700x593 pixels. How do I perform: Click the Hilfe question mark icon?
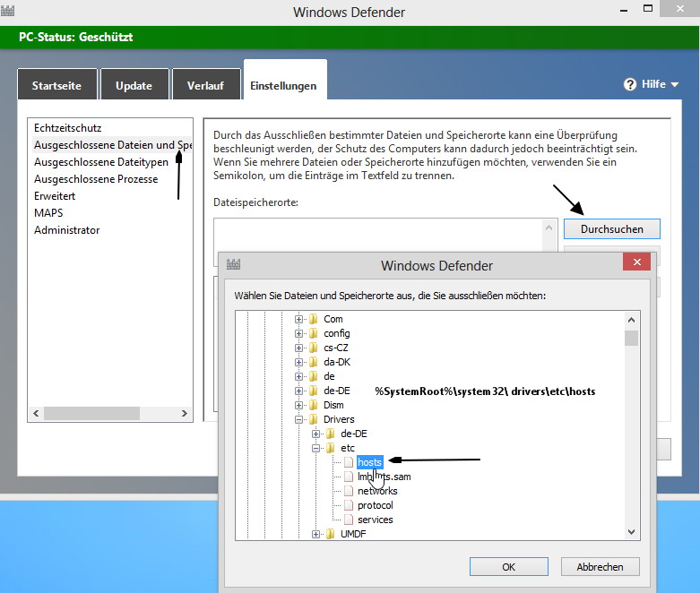click(x=630, y=84)
